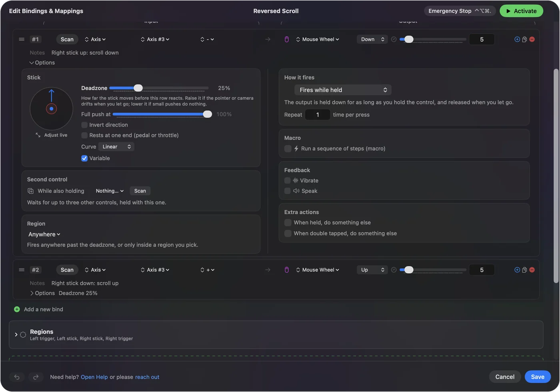
Task: Click blue plus icon on bind #2
Action: pos(517,270)
